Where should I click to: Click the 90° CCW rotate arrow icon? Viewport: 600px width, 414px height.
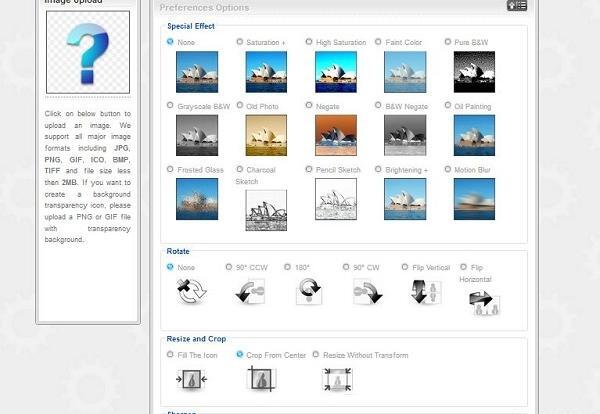tap(250, 292)
